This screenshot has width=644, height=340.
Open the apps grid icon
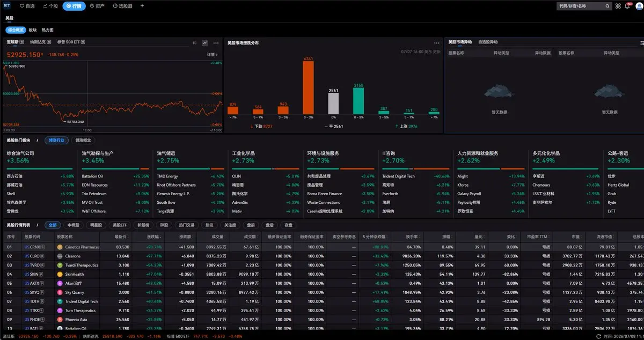619,6
